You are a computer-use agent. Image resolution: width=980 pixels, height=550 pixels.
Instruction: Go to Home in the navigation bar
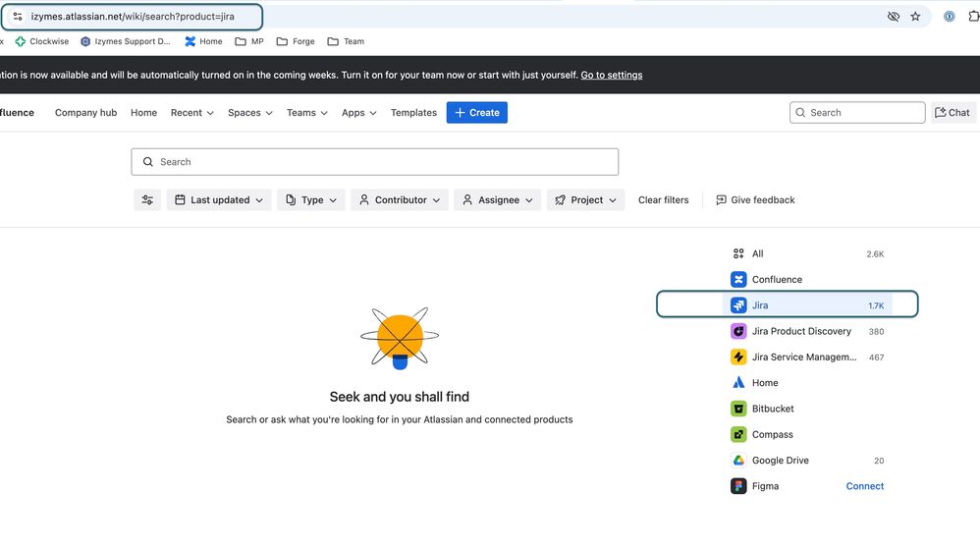tap(143, 113)
